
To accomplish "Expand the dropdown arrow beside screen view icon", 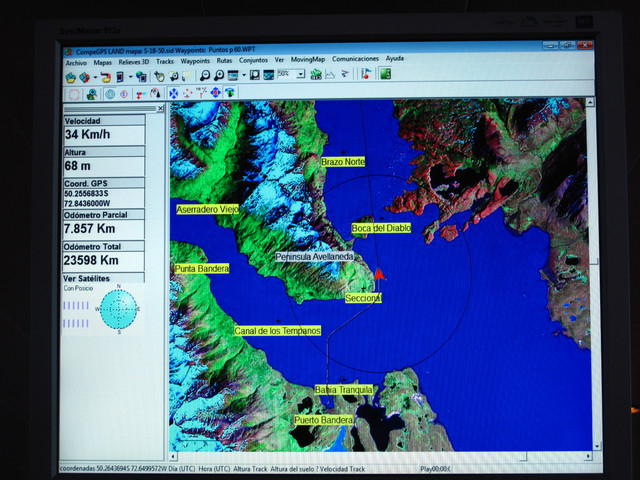I will click(244, 75).
